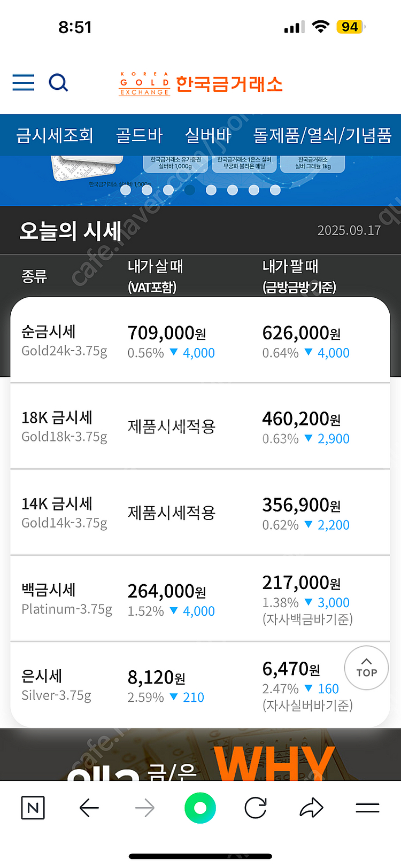Go forward with the right arrow

pyautogui.click(x=144, y=808)
